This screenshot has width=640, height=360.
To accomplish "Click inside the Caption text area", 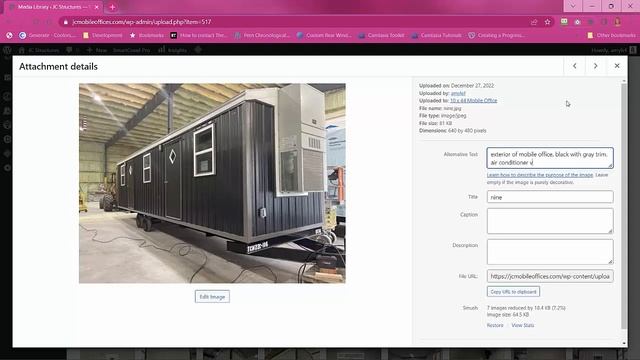I will coord(550,221).
